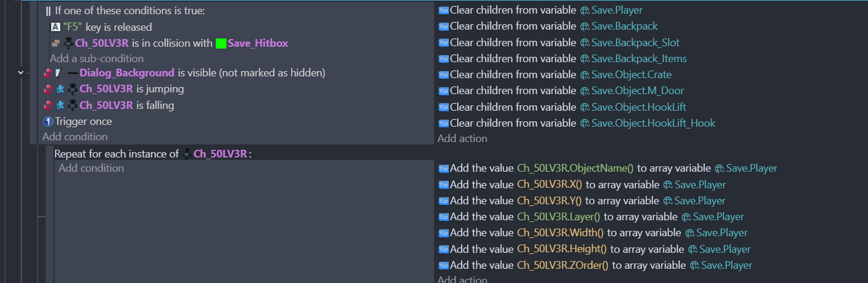
Task: Click "Add condition" under Trigger once
Action: point(75,137)
